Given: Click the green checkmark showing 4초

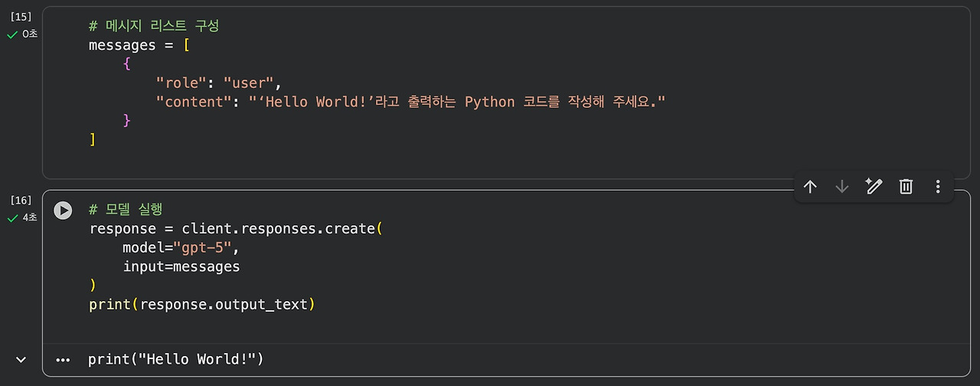Looking at the screenshot, I should (12, 218).
